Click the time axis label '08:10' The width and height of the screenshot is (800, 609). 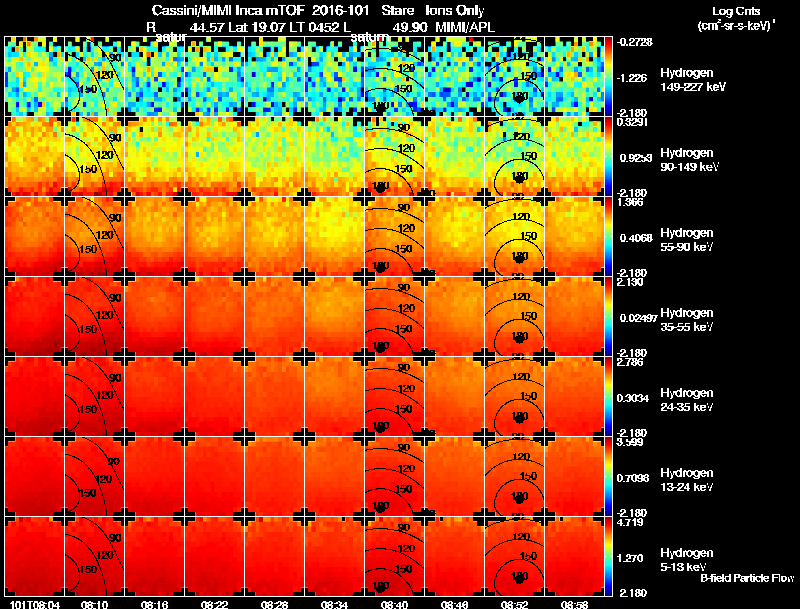[94, 604]
